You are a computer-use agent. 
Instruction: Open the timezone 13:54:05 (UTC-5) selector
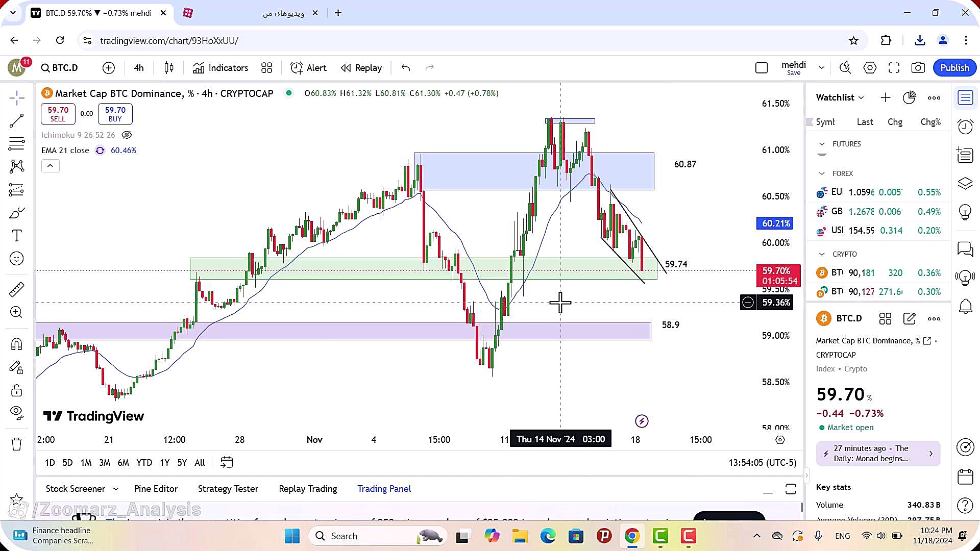(762, 463)
